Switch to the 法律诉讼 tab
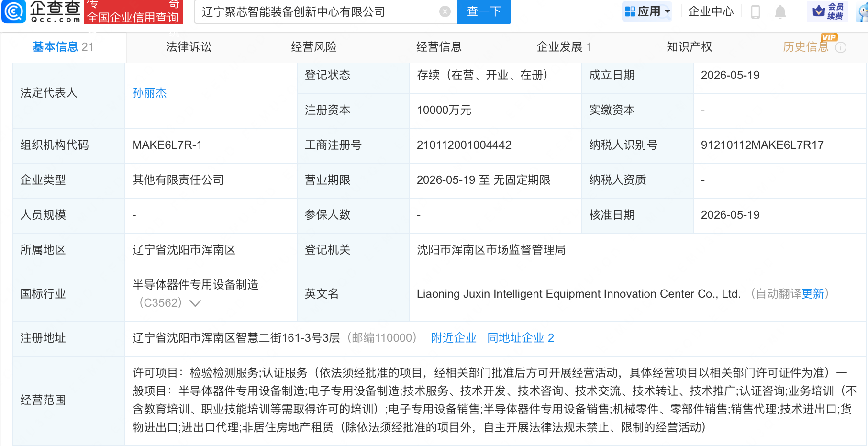Image resolution: width=868 pixels, height=446 pixels. [189, 47]
